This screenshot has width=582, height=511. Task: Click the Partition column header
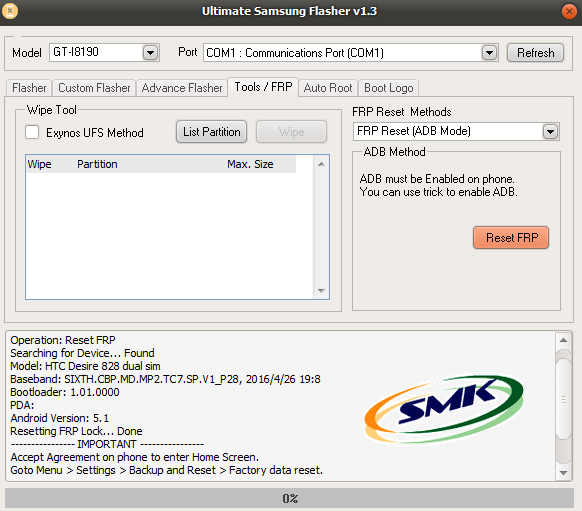click(x=97, y=164)
